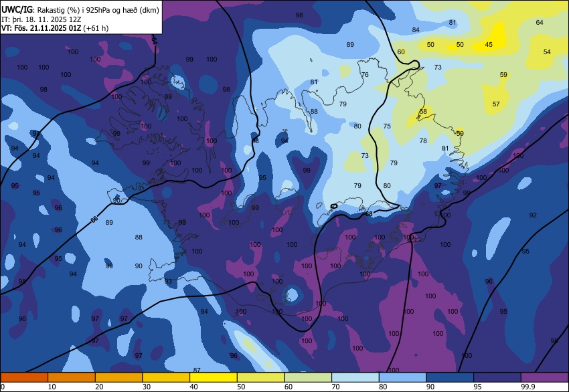Click the dark navy 95–99.9 legend block
Image resolution: width=569 pixels, height=392 pixels.
[497, 377]
